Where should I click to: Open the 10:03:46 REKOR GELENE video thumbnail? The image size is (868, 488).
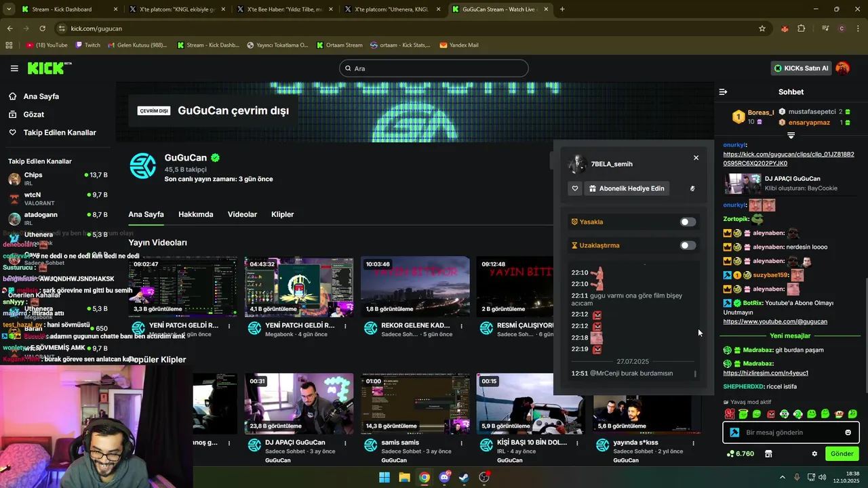(x=415, y=286)
